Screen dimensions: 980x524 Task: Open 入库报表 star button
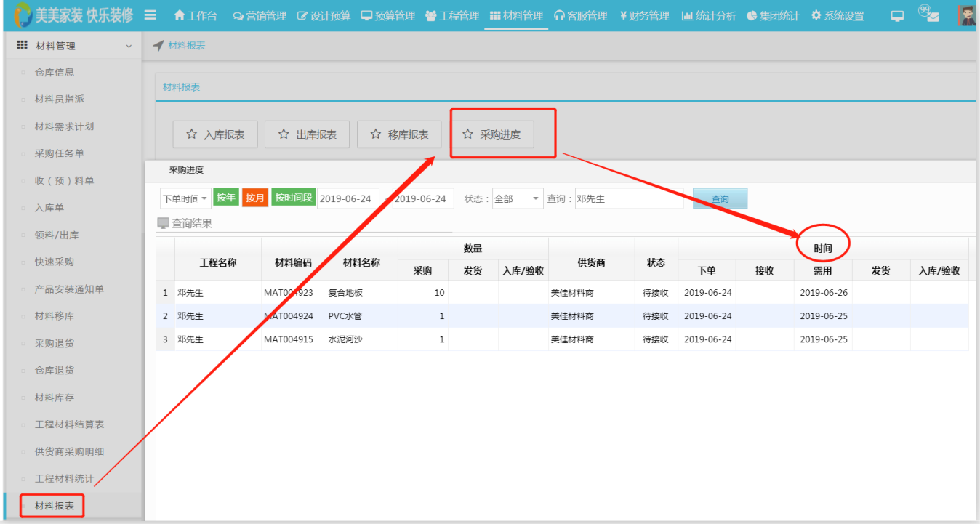click(215, 134)
